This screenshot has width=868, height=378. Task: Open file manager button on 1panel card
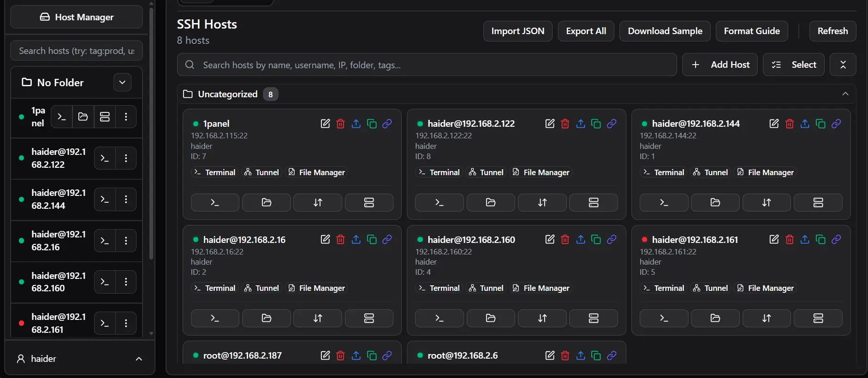[x=267, y=202]
